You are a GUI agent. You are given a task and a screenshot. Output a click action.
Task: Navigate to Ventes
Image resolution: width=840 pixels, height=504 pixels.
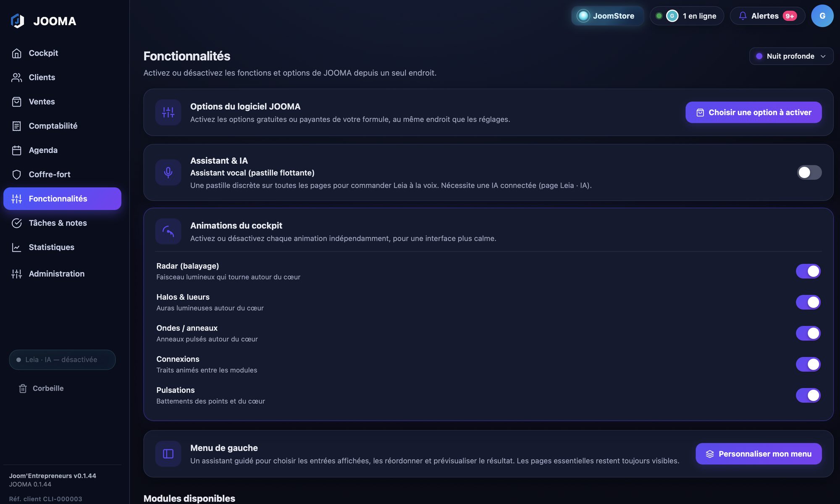[62, 102]
